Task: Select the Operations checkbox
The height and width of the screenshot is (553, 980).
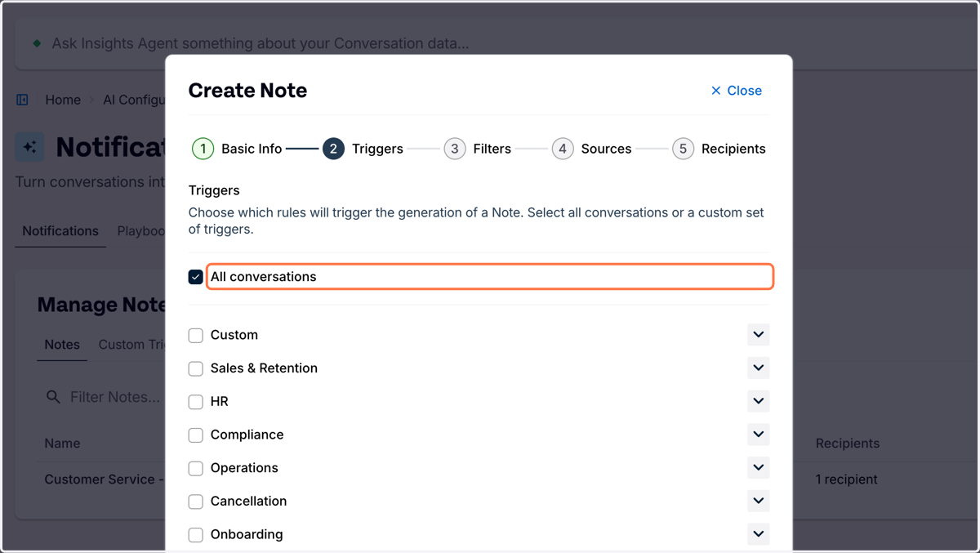Action: (x=196, y=468)
